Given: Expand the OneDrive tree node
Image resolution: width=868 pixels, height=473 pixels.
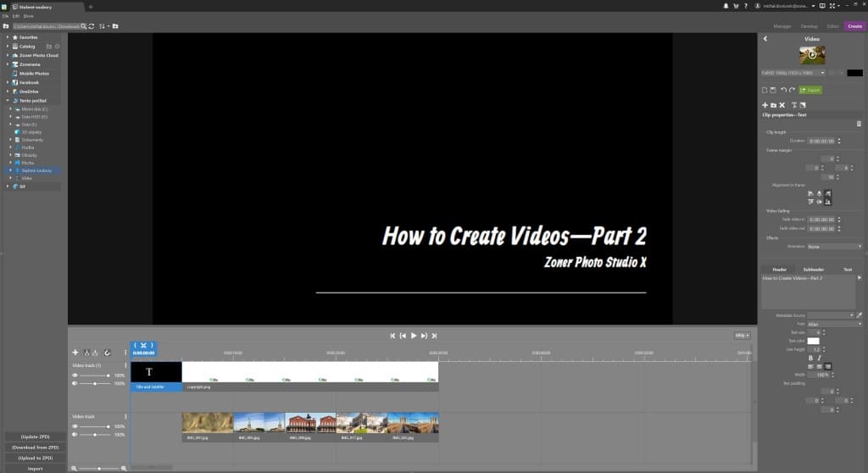Looking at the screenshot, I should (7, 92).
